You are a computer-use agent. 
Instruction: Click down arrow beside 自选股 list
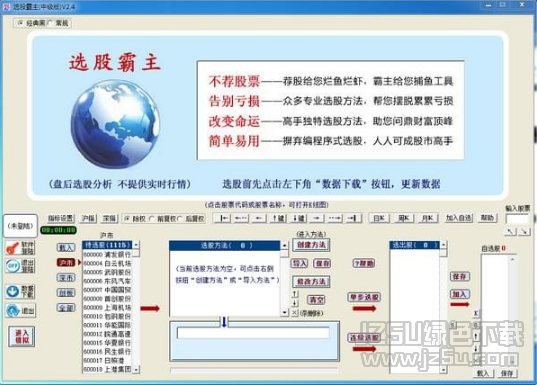[476, 348]
